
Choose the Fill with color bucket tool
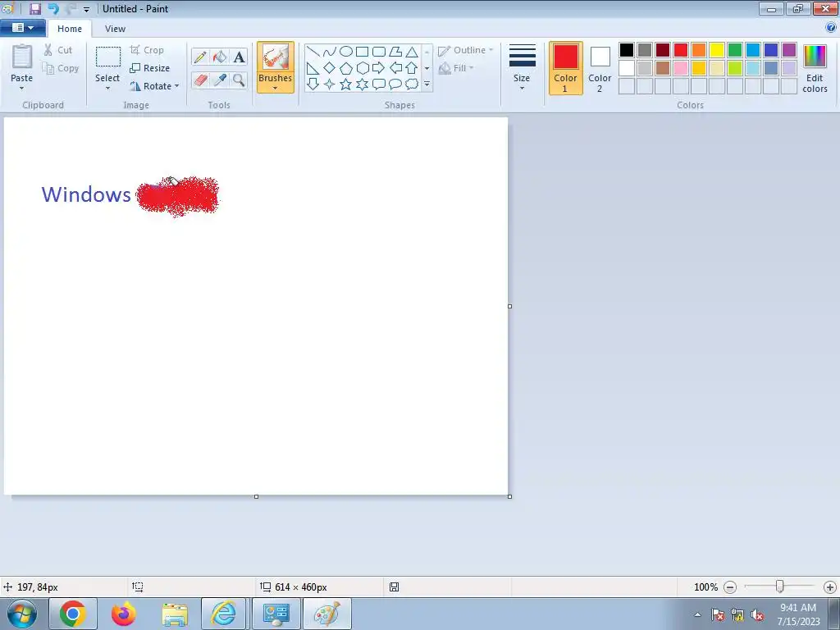pyautogui.click(x=220, y=57)
